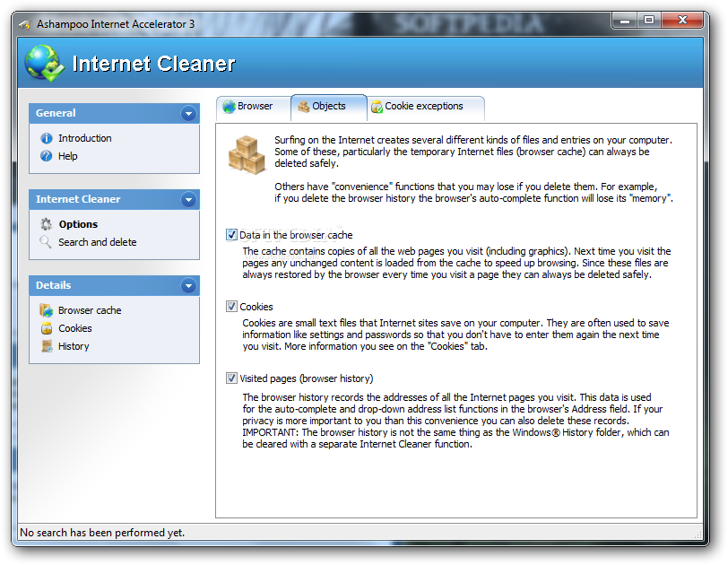
Task: Click the Browser cache icon in Details
Action: point(47,310)
